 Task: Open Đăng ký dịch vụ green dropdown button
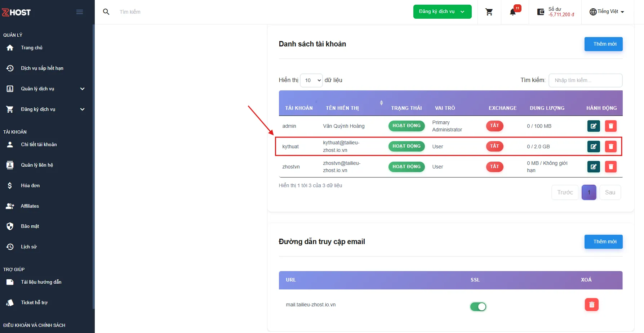[x=442, y=12]
